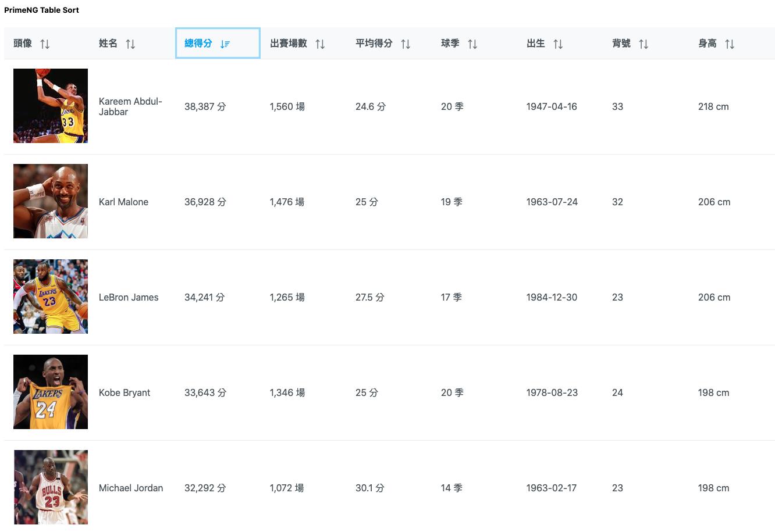Open Michael Jordan's avatar photo
This screenshot has width=775, height=532.
click(51, 487)
